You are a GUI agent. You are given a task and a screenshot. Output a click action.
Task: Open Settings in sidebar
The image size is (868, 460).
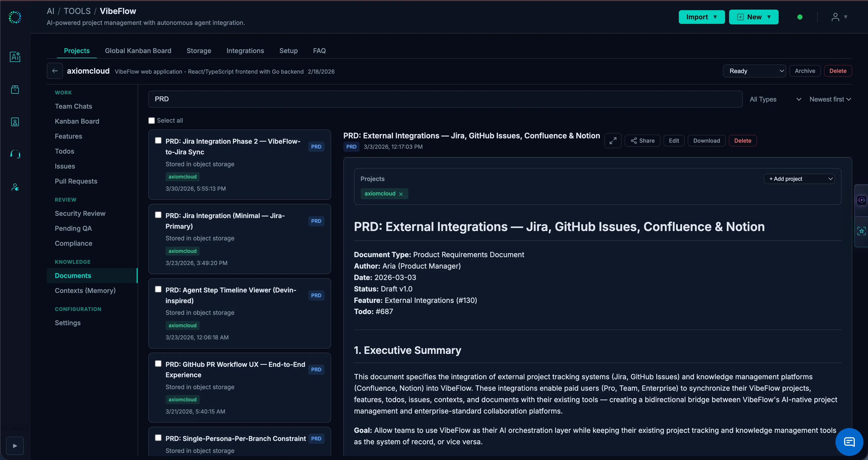click(x=67, y=323)
